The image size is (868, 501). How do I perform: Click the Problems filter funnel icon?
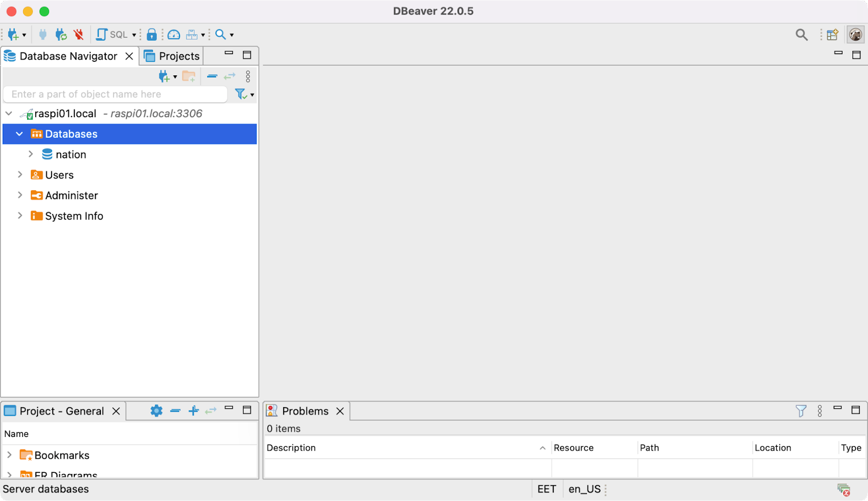point(801,411)
